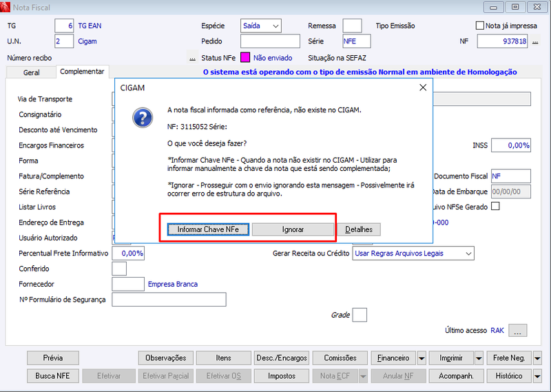Click the Percentual Frete Informativo field
Image resolution: width=551 pixels, height=392 pixels.
(128, 253)
